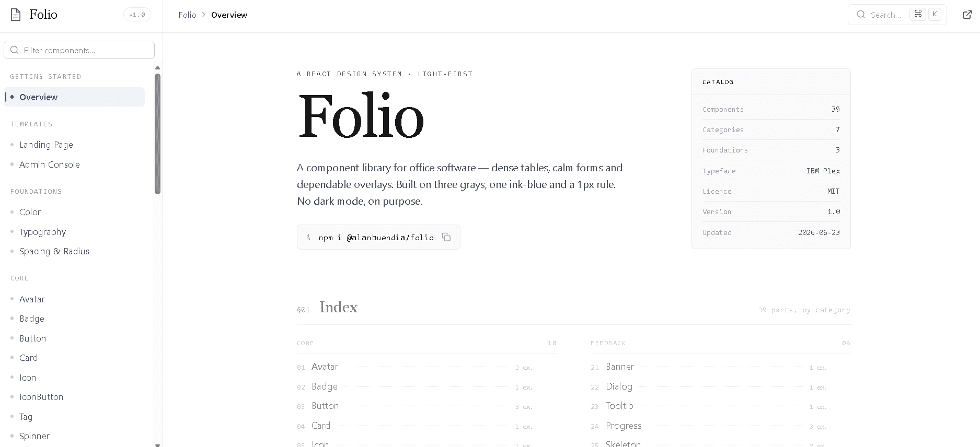980x447 pixels.
Task: Click the search magnifier icon in header
Action: click(x=861, y=15)
